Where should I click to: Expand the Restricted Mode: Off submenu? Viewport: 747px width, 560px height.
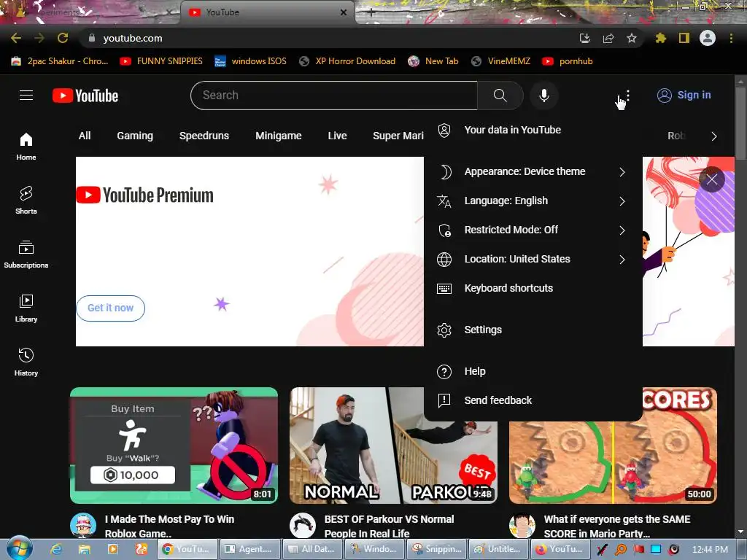(533, 230)
